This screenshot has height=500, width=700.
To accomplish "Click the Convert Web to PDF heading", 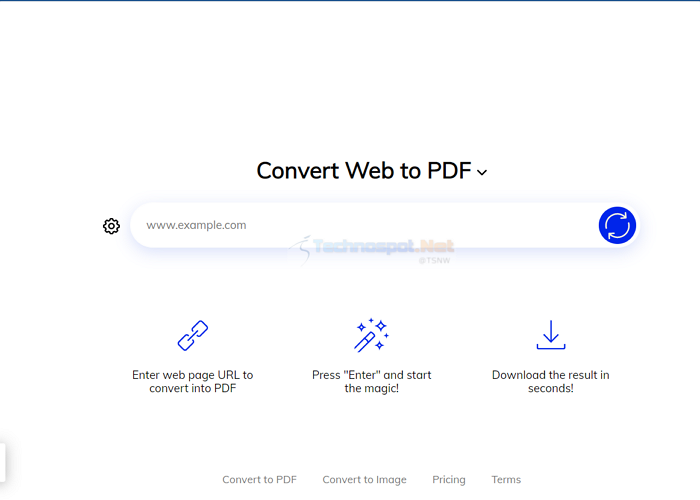I will (x=364, y=171).
